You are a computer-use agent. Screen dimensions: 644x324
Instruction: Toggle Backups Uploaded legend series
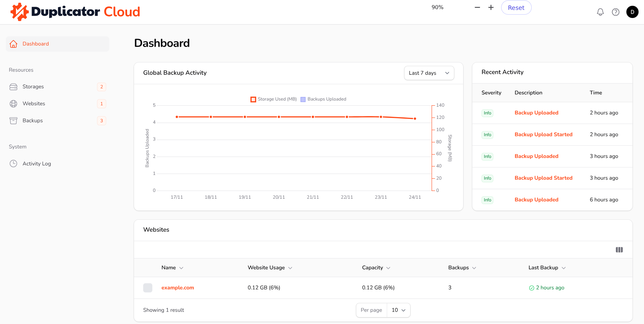(323, 99)
